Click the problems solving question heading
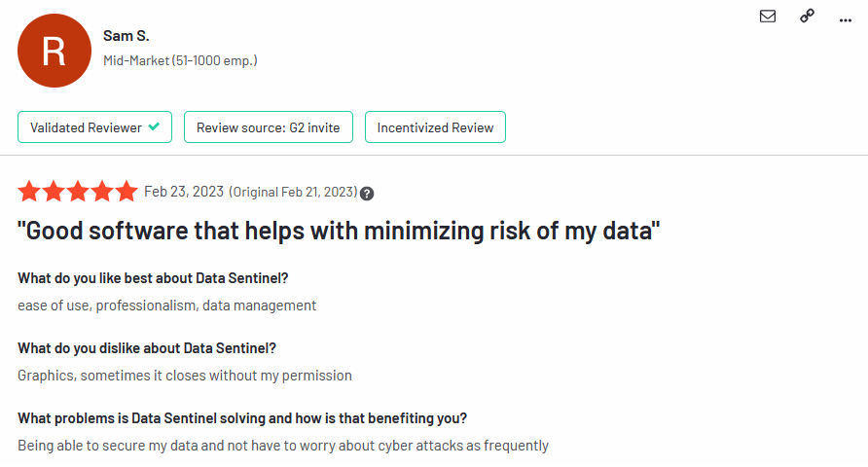 [242, 418]
